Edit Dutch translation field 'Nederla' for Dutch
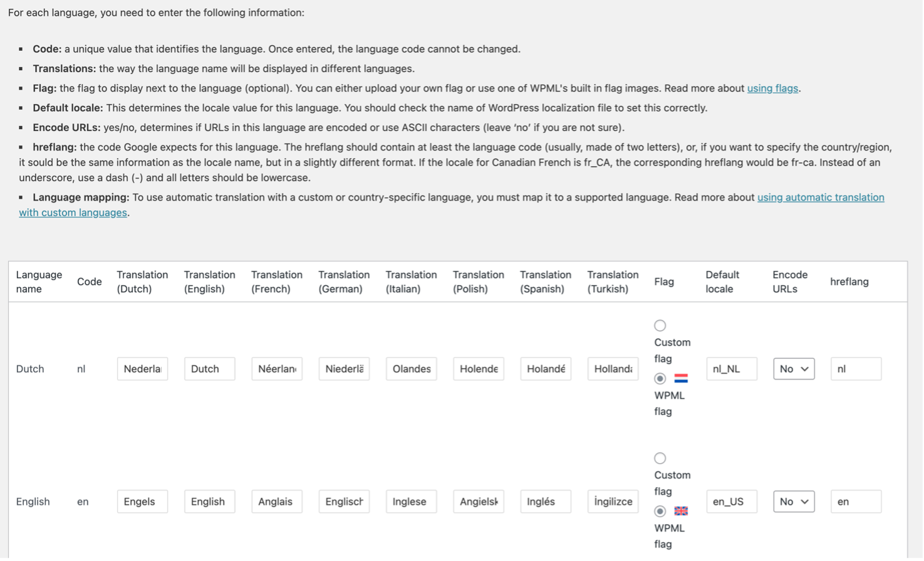924x561 pixels. (x=142, y=369)
